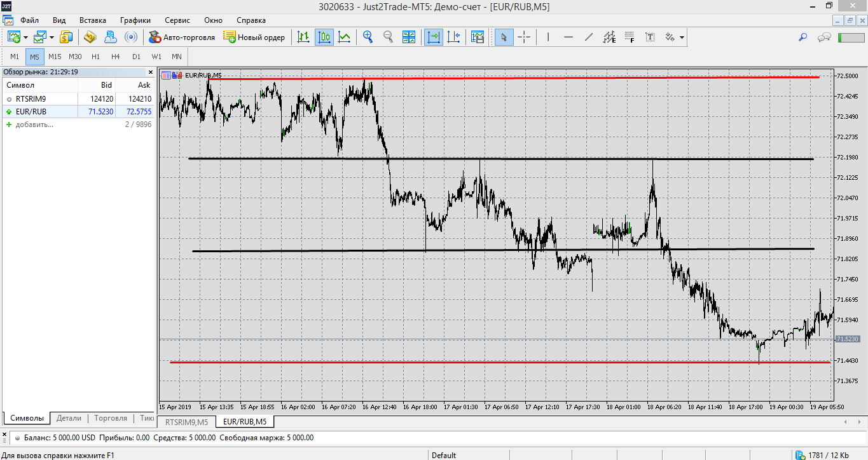Select the Fibonacci retracement tool
868x460 pixels.
630,37
